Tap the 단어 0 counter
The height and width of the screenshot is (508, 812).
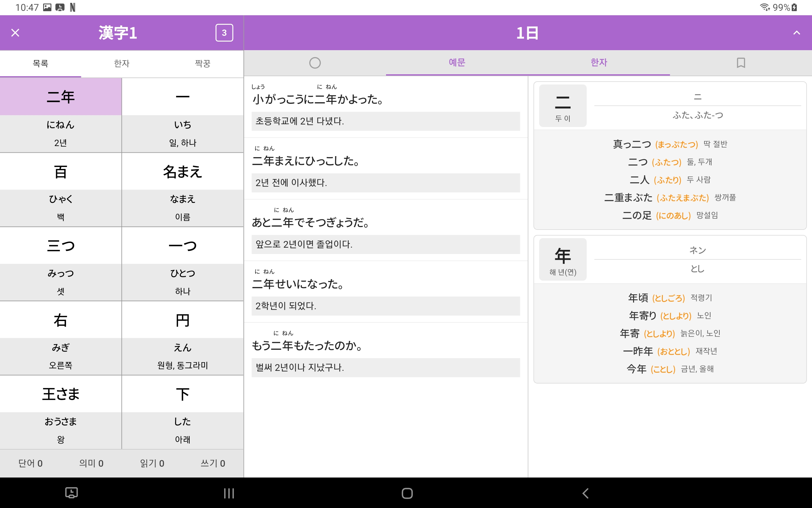(x=30, y=463)
